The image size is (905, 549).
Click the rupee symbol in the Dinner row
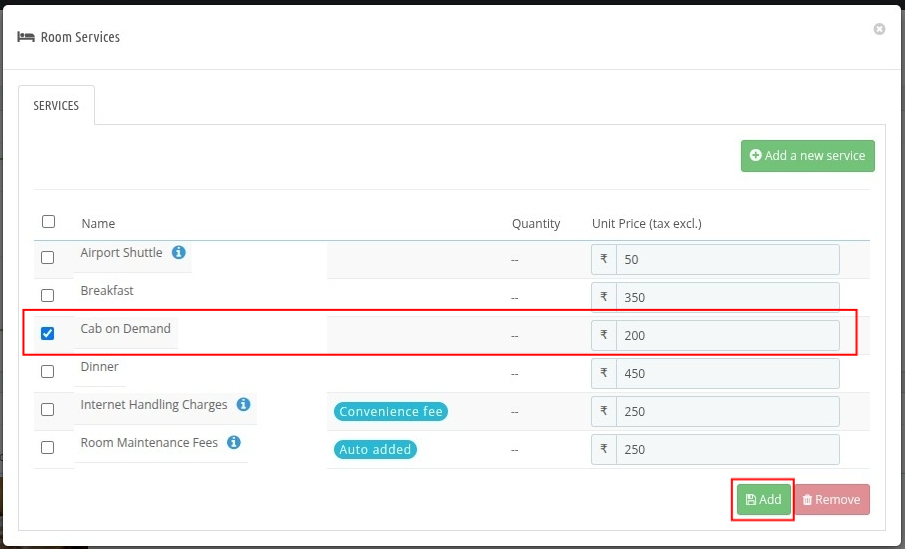pos(604,374)
